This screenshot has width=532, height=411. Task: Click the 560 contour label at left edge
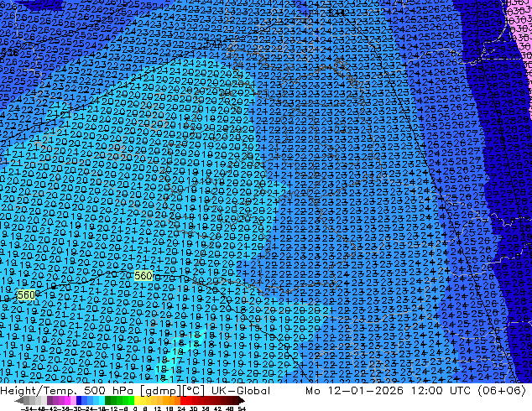(x=26, y=294)
